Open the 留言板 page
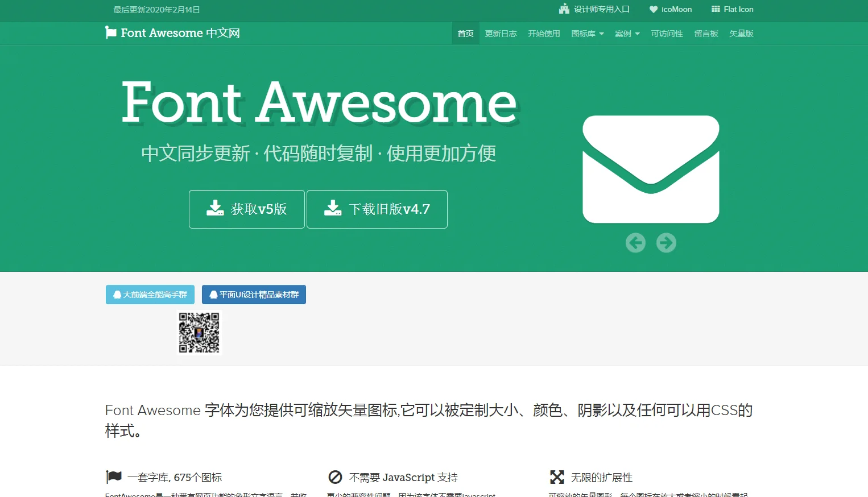This screenshot has height=497, width=868. tap(706, 34)
